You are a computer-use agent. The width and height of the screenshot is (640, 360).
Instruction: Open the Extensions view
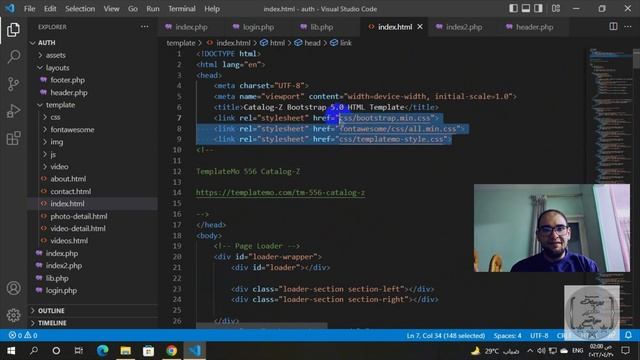point(13,138)
